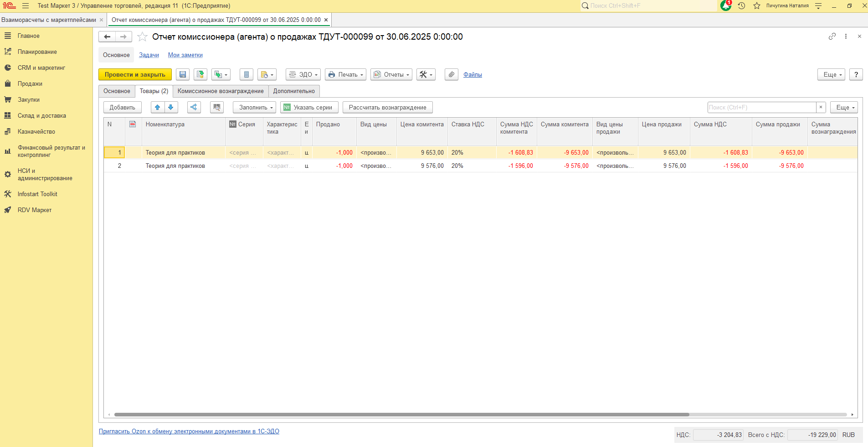Screen dimensions: 868x447
Task: Move the row up with blue arrow
Action: [x=157, y=107]
